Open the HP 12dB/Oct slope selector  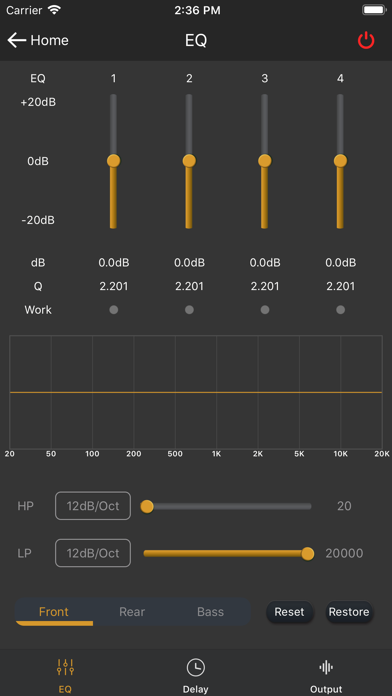pos(93,506)
